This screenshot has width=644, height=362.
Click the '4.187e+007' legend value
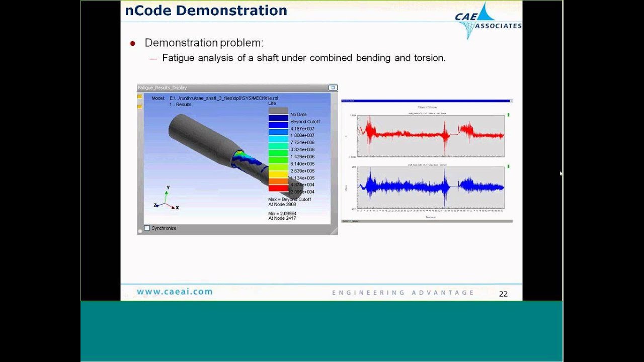click(302, 129)
